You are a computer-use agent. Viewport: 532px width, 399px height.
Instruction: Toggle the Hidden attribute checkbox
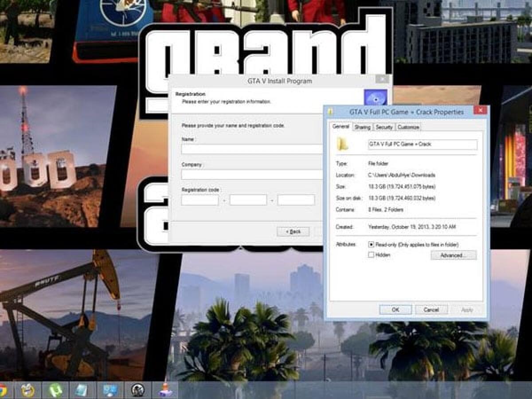tap(372, 255)
